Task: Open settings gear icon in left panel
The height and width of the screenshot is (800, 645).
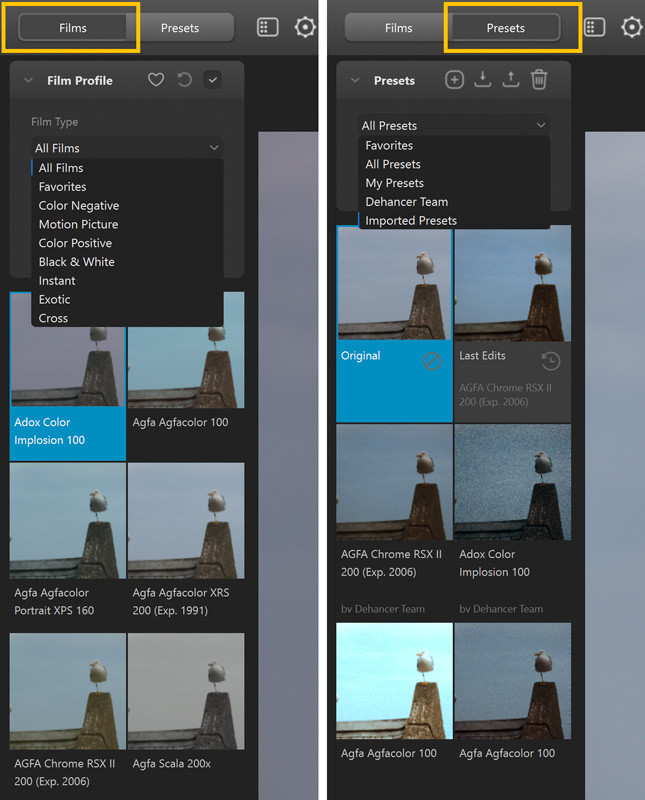Action: coord(305,27)
